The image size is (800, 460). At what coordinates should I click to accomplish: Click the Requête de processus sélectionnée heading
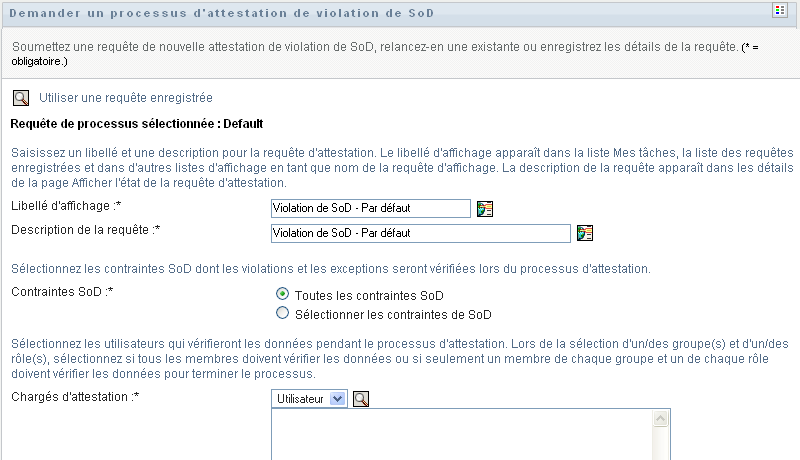click(x=136, y=124)
